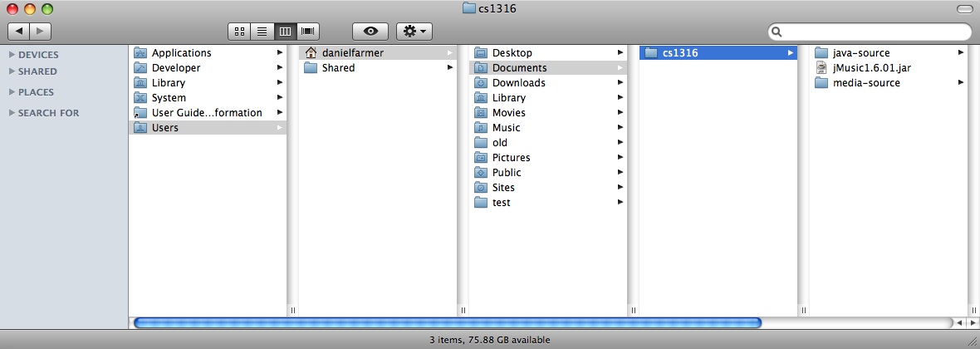Viewport: 980px width, 349px height.
Task: Select the Applications folder
Action: click(181, 53)
